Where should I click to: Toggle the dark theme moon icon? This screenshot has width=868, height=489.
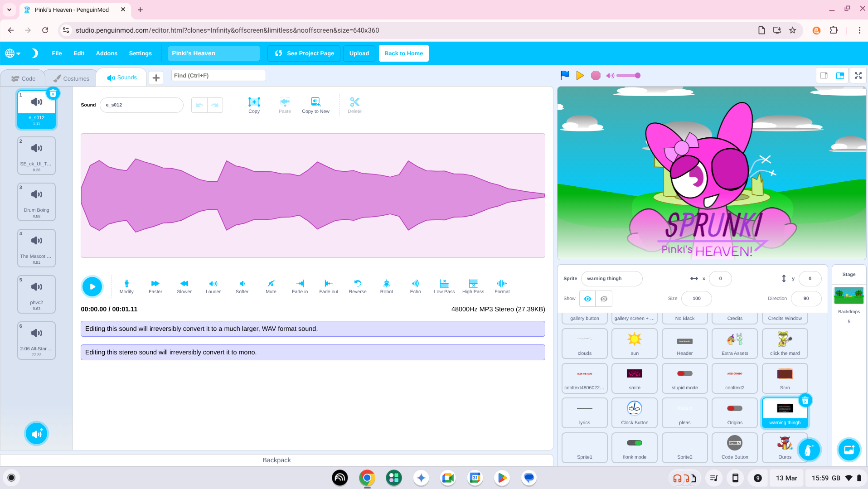click(x=34, y=53)
